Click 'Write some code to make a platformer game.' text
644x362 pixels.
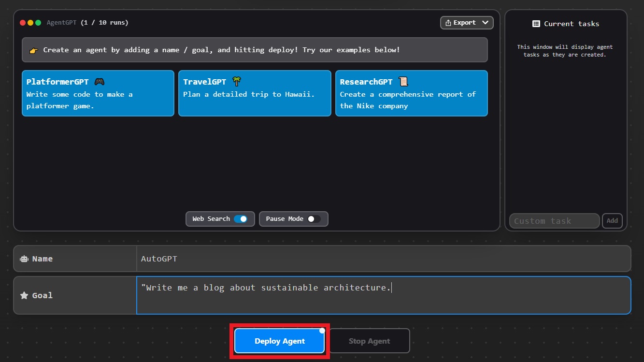point(80,100)
